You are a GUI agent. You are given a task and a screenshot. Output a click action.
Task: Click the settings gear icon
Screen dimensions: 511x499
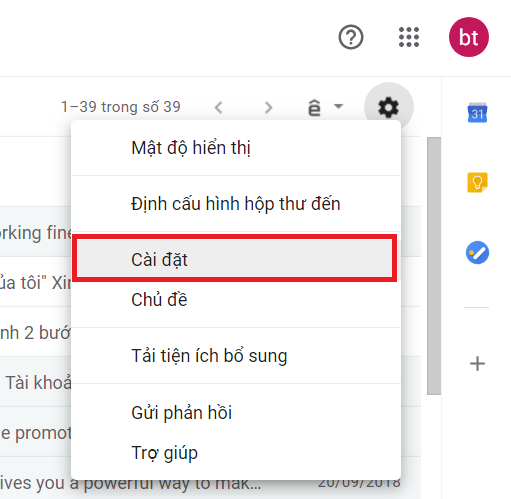pos(389,107)
